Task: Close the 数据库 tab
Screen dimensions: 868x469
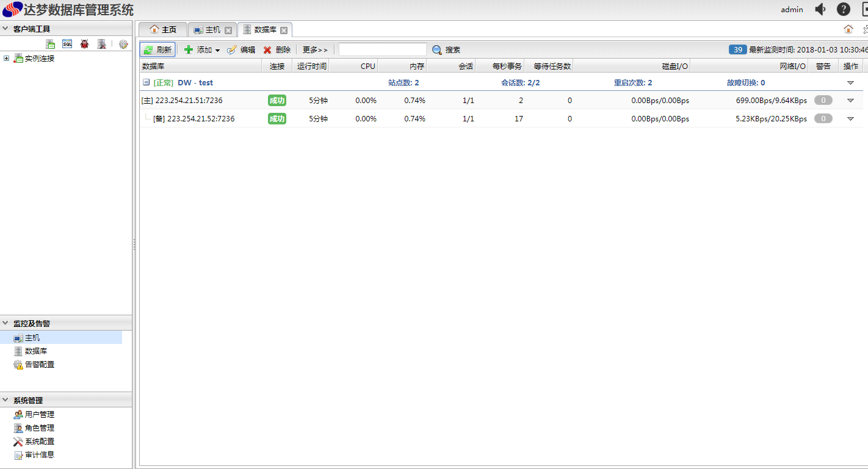Action: pyautogui.click(x=284, y=30)
